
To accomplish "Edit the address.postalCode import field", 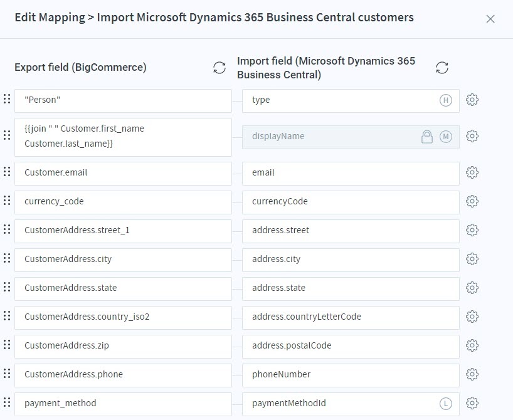I will click(x=351, y=346).
